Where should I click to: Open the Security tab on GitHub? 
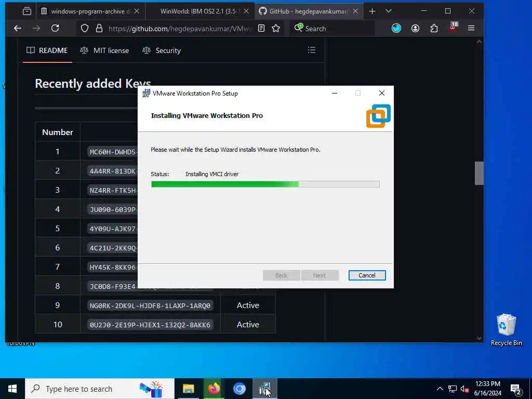tap(162, 50)
